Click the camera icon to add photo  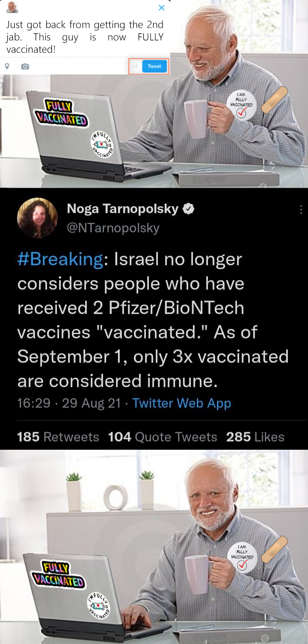point(25,66)
